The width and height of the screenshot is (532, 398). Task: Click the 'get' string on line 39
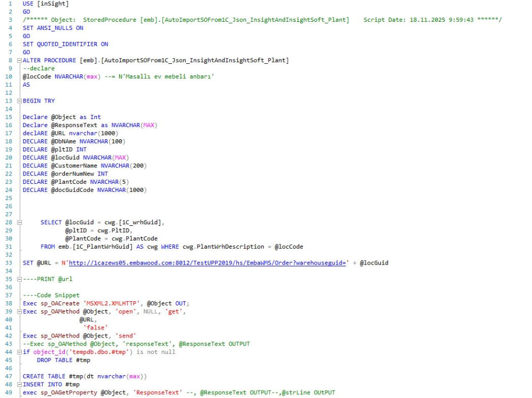175,312
